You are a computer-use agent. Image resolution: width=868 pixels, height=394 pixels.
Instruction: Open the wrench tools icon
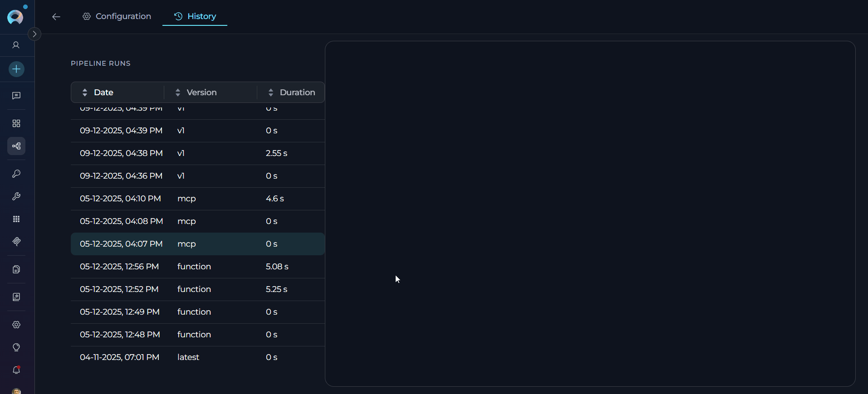pos(16,196)
